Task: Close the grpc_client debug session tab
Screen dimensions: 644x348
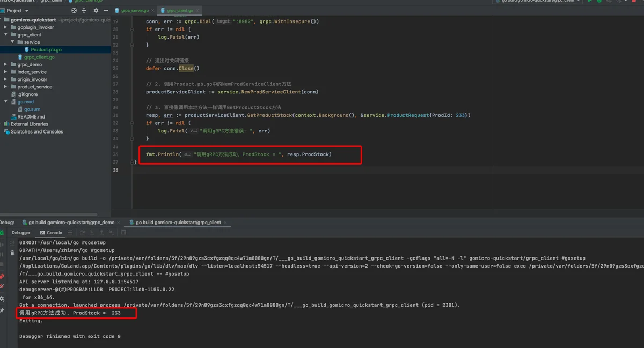Action: [x=226, y=222]
